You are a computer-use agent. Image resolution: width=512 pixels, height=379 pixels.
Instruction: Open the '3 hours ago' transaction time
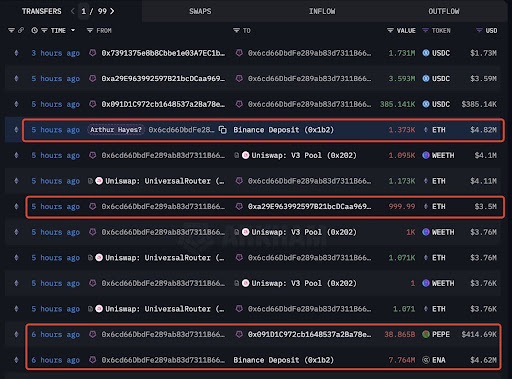pyautogui.click(x=56, y=53)
